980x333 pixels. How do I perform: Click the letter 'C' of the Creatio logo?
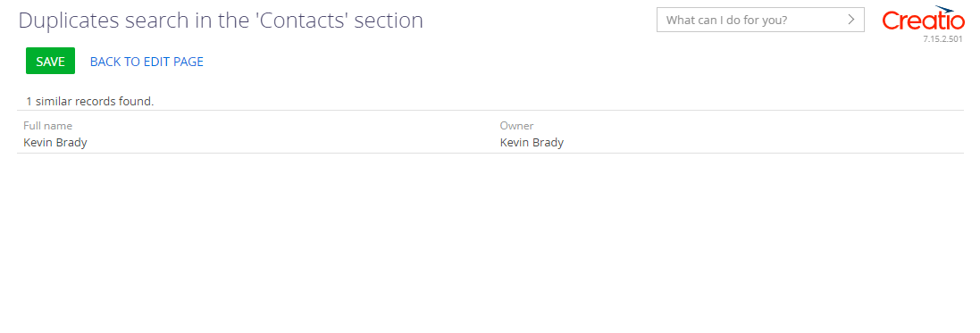tap(891, 21)
